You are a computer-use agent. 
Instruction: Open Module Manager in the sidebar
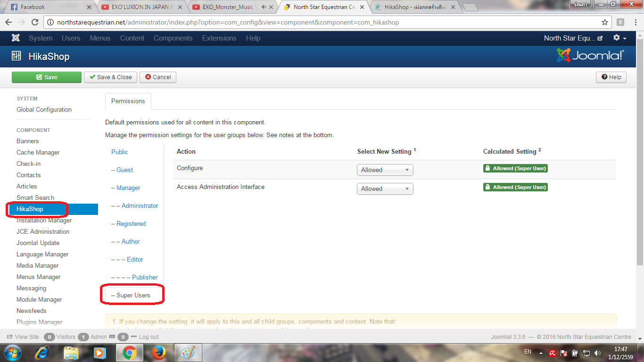tap(39, 300)
